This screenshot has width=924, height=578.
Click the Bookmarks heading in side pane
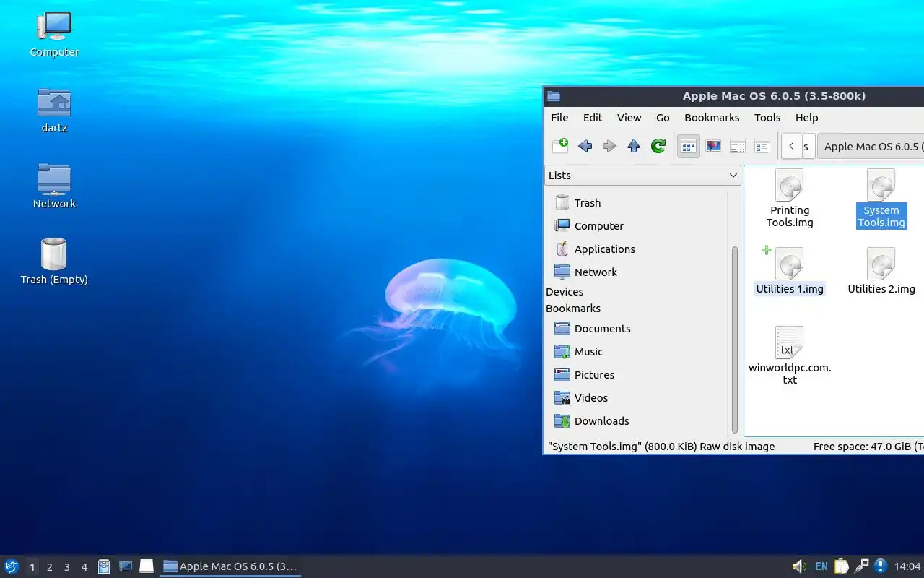(573, 309)
